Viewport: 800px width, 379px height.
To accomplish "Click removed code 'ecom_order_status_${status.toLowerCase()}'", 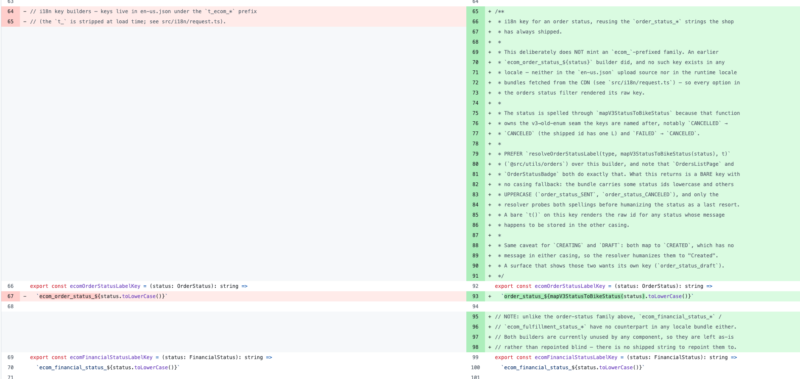I will [103, 296].
